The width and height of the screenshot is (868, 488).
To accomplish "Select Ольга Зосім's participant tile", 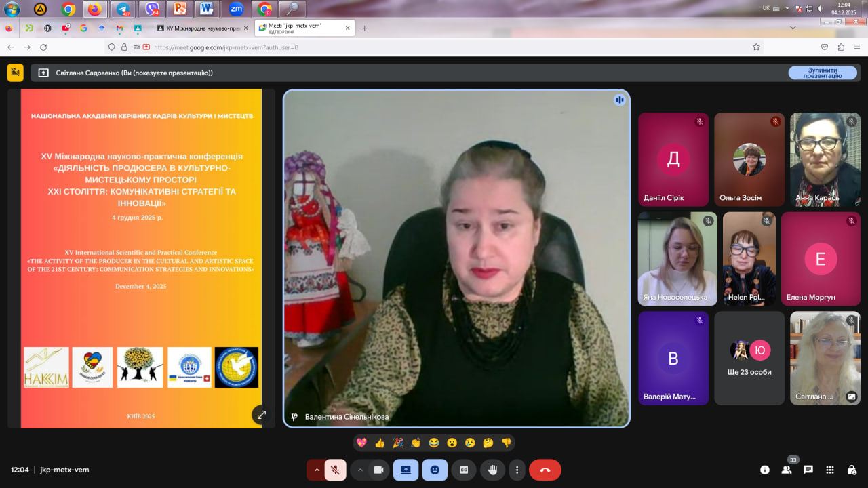I will pos(749,159).
